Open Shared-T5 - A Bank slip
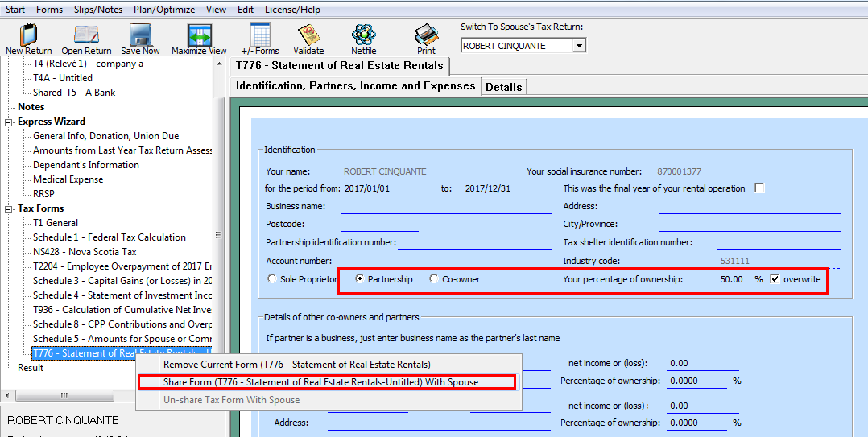This screenshot has height=437, width=868. pos(74,93)
